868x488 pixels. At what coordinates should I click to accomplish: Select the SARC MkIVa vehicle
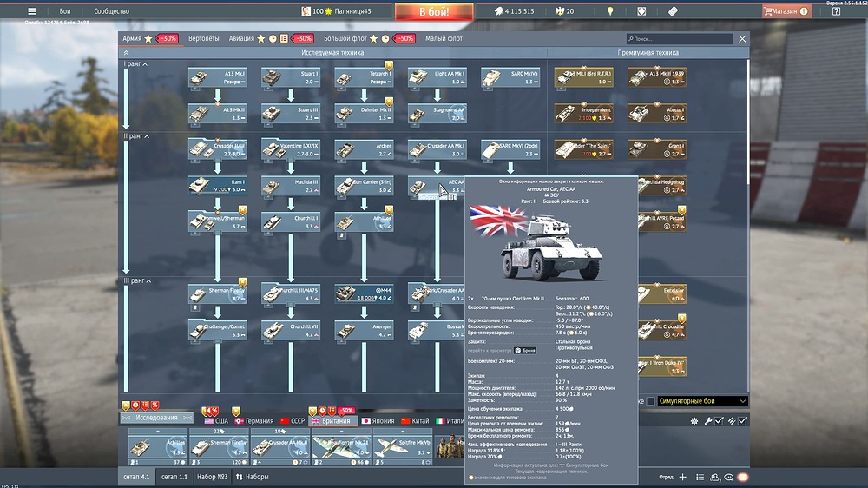tap(510, 77)
